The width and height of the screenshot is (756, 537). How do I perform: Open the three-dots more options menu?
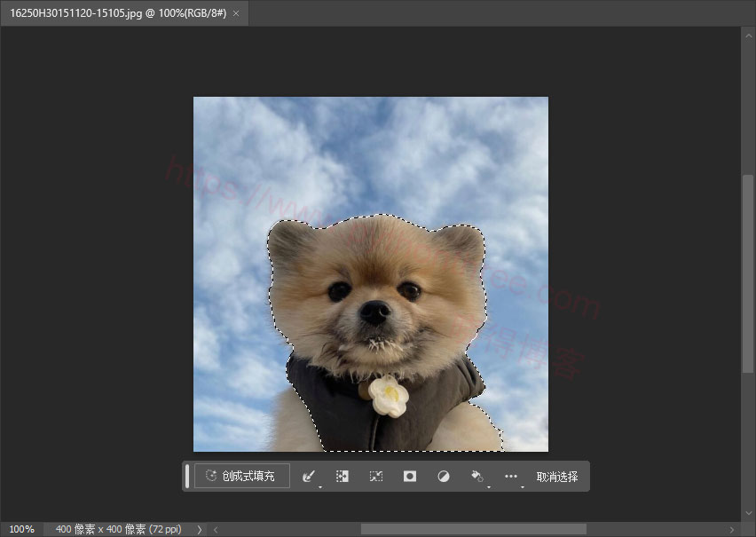511,477
